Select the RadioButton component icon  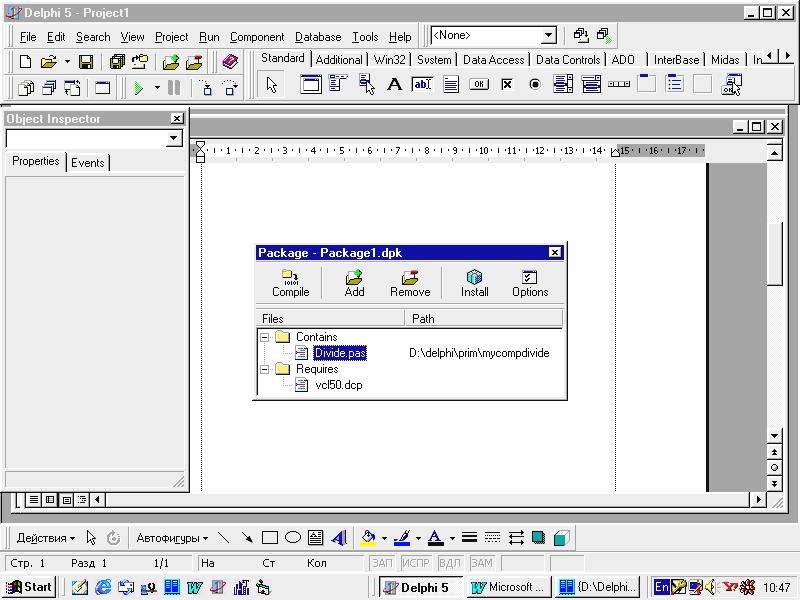pyautogui.click(x=535, y=84)
